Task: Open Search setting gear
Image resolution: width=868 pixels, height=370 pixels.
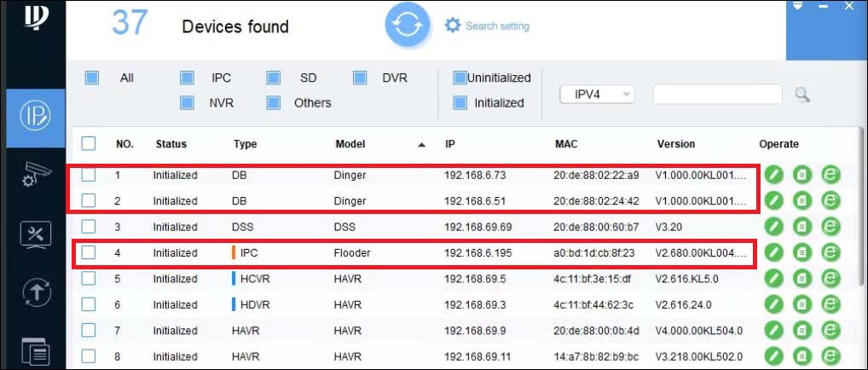Action: 453,26
